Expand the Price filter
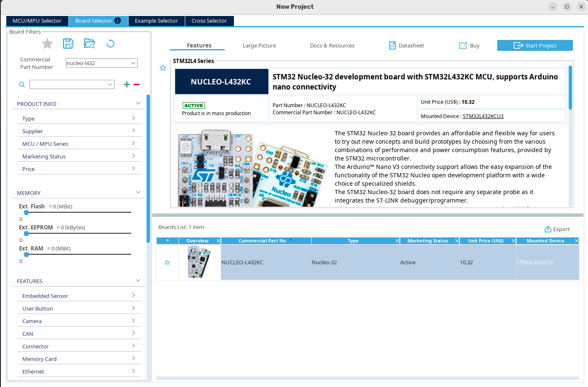 [x=134, y=168]
